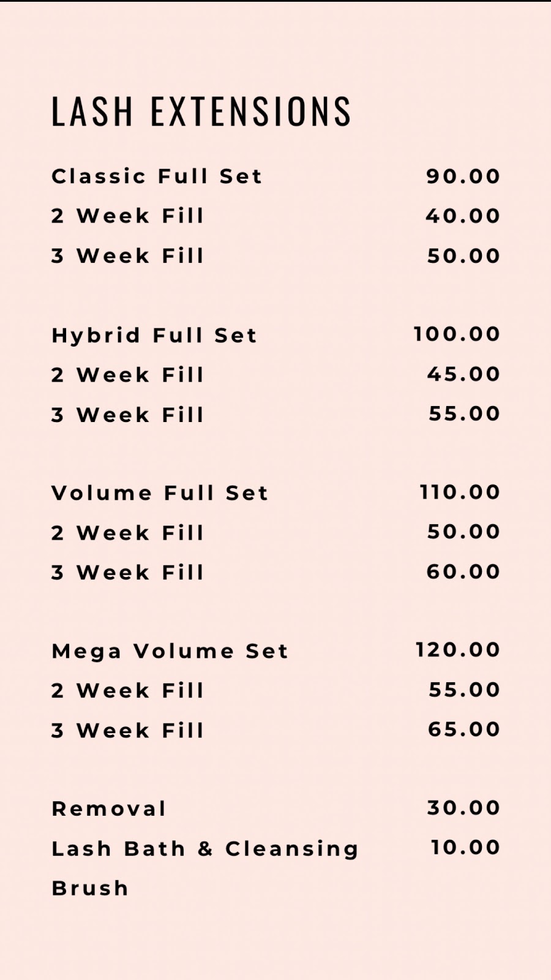551x980 pixels.
Task: Select 2 Week Fill under Classic Full Set
Action: coord(127,216)
